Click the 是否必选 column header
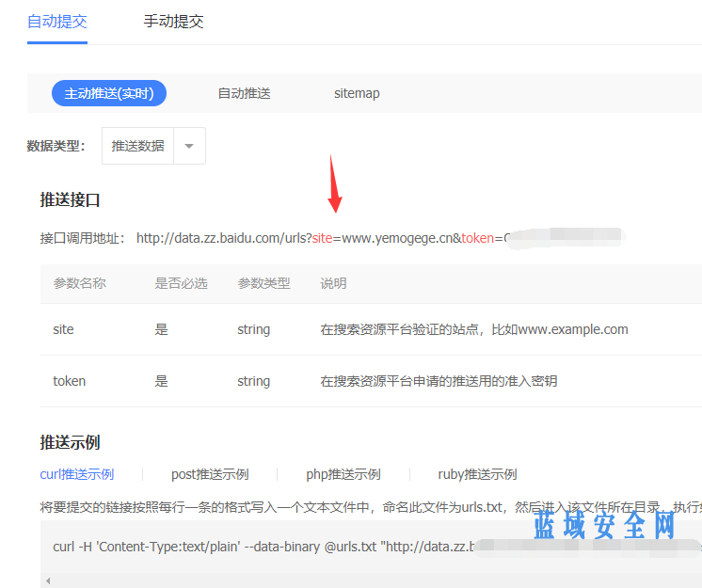The width and height of the screenshot is (702, 588). pos(181,283)
